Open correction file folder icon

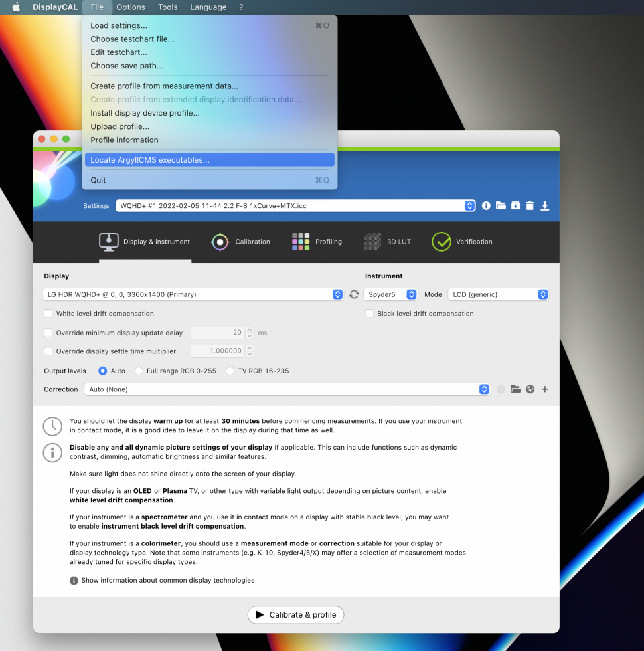(x=515, y=389)
